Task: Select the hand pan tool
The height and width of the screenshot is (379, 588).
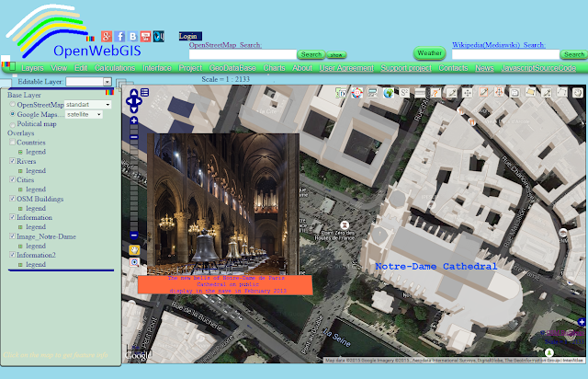Action: click(134, 249)
